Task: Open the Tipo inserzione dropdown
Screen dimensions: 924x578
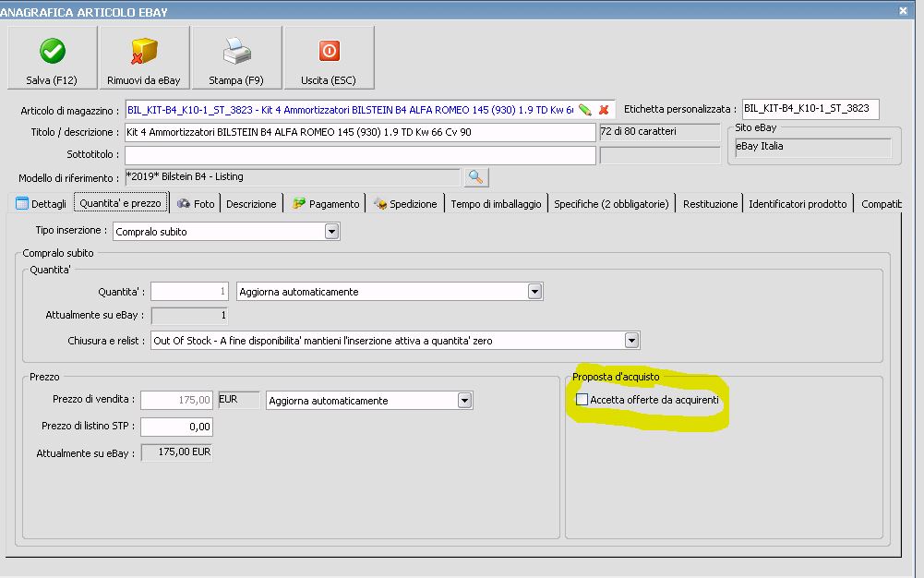Action: point(331,232)
